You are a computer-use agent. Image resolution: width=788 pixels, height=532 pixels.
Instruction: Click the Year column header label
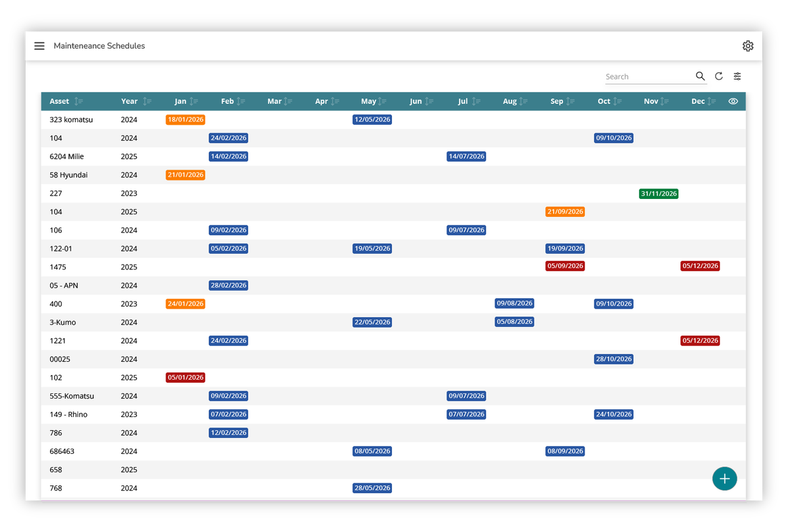129,101
